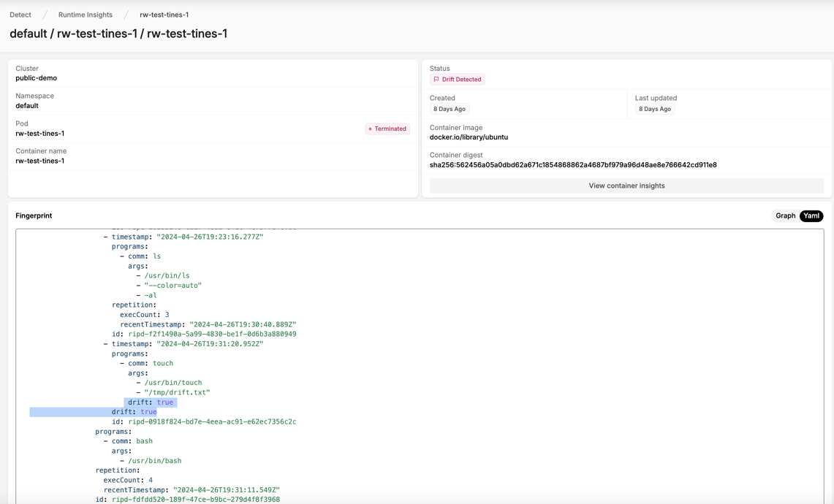Image resolution: width=834 pixels, height=504 pixels.
Task: Click the recentTimestamp 19:30:40.889Z line
Action: (x=208, y=324)
